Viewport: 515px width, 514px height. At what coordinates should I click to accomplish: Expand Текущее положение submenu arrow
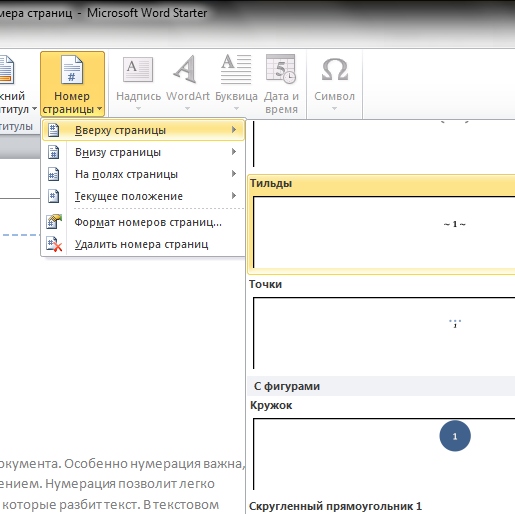click(234, 196)
